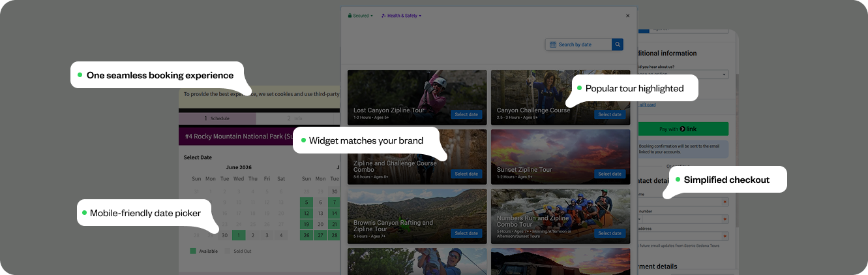
Task: Click the calendar icon in Search by date
Action: [x=553, y=44]
